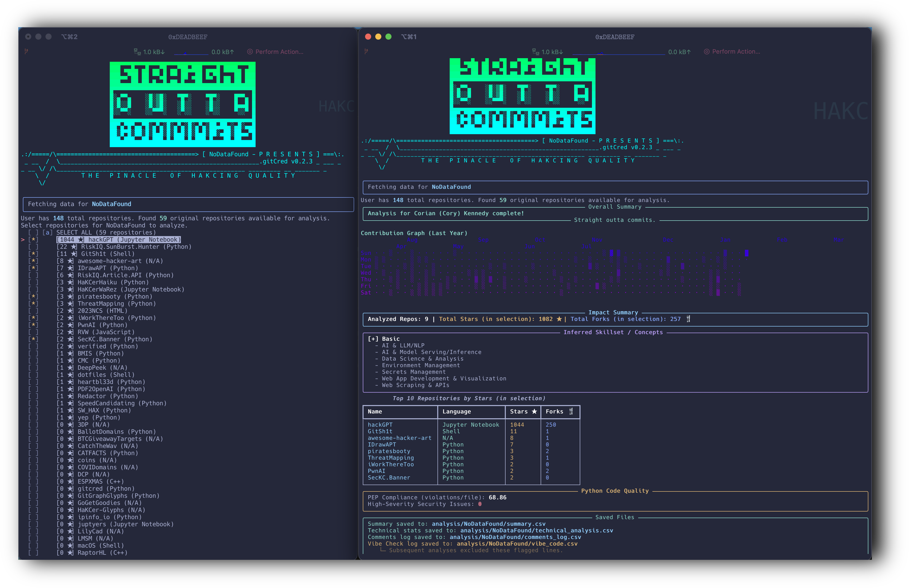Click the Stars column star icon
This screenshot has width=909, height=588.
(534, 412)
